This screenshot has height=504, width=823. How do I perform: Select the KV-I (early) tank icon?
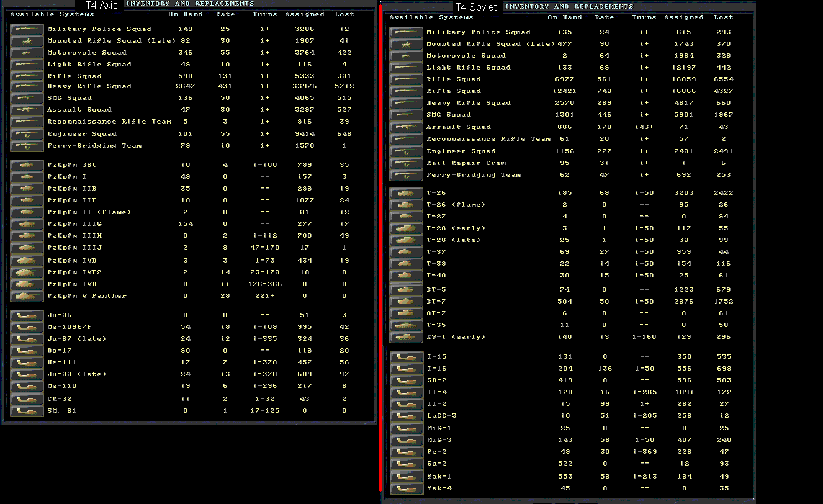pyautogui.click(x=407, y=337)
